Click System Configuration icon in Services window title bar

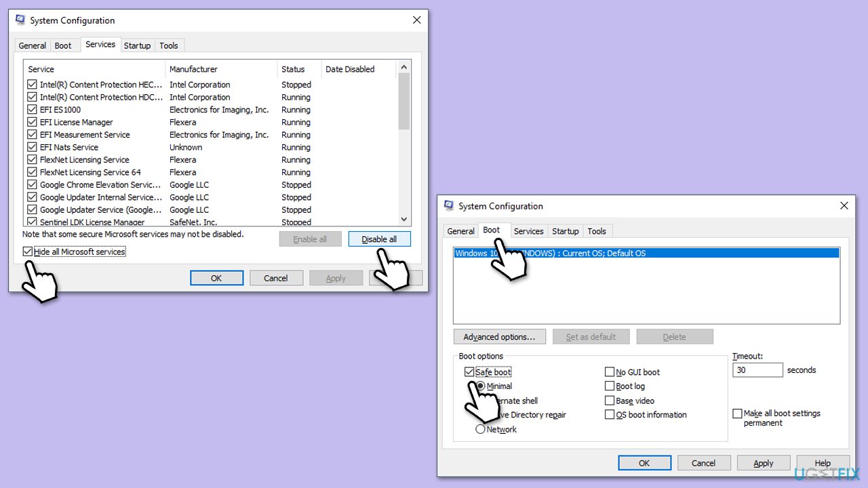pos(20,20)
